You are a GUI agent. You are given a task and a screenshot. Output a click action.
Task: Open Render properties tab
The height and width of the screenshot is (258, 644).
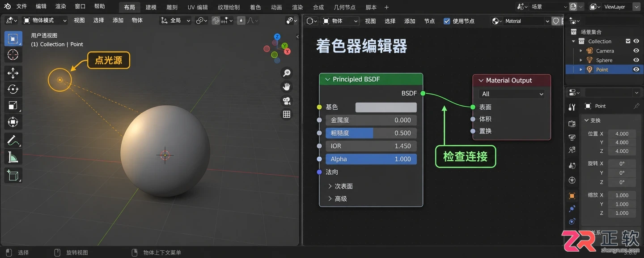coord(572,124)
